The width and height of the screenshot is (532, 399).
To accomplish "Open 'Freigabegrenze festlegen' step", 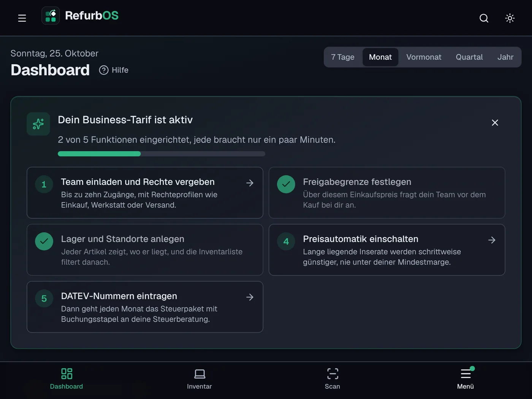I will point(387,193).
